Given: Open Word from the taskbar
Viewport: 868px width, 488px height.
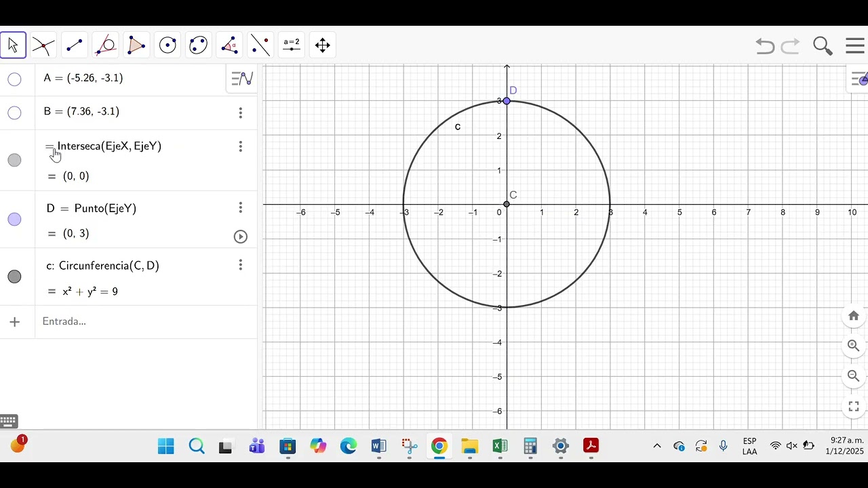Looking at the screenshot, I should pos(378,446).
